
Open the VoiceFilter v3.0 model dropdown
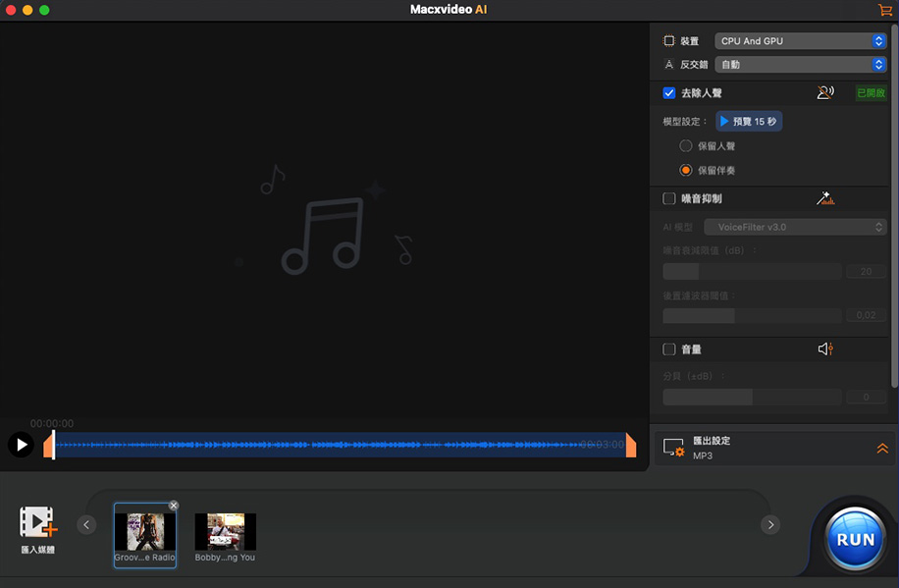(x=795, y=227)
